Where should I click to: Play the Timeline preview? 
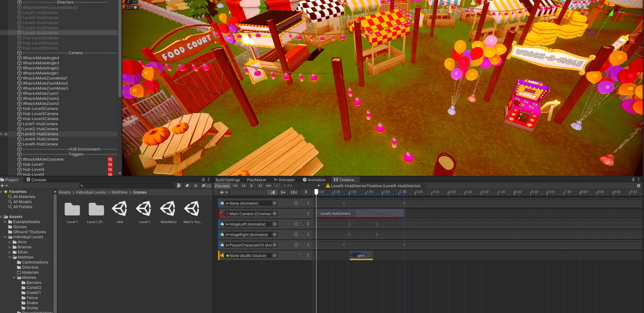click(252, 186)
